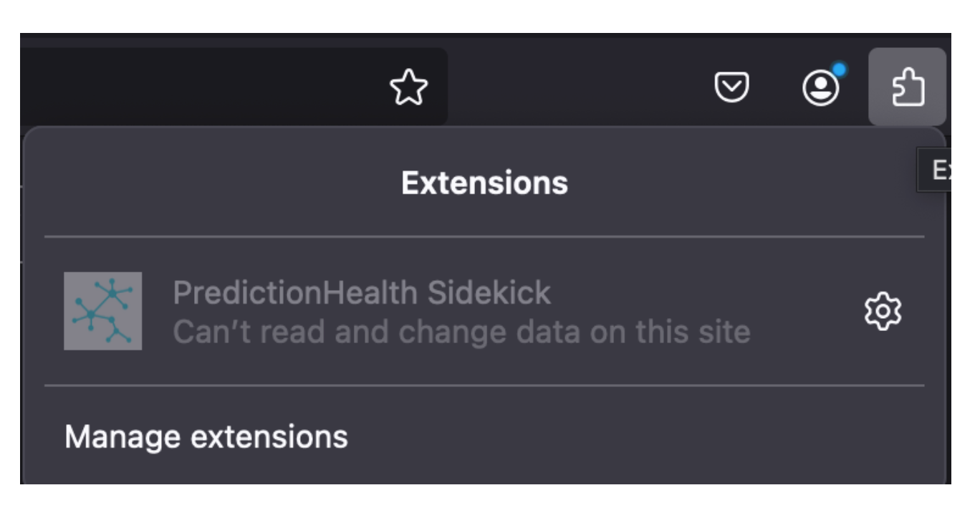
Task: Click the PredictionHealth Sidekick extension name
Action: coord(362,292)
